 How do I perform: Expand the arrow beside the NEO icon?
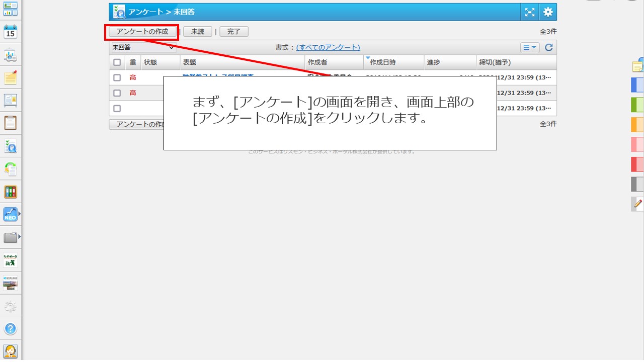[x=20, y=215]
